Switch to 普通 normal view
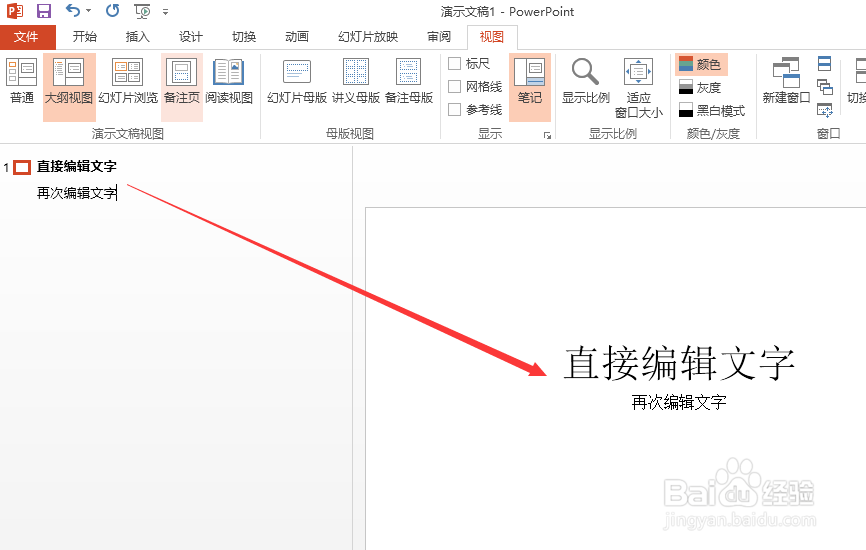866x550 pixels. coord(22,82)
